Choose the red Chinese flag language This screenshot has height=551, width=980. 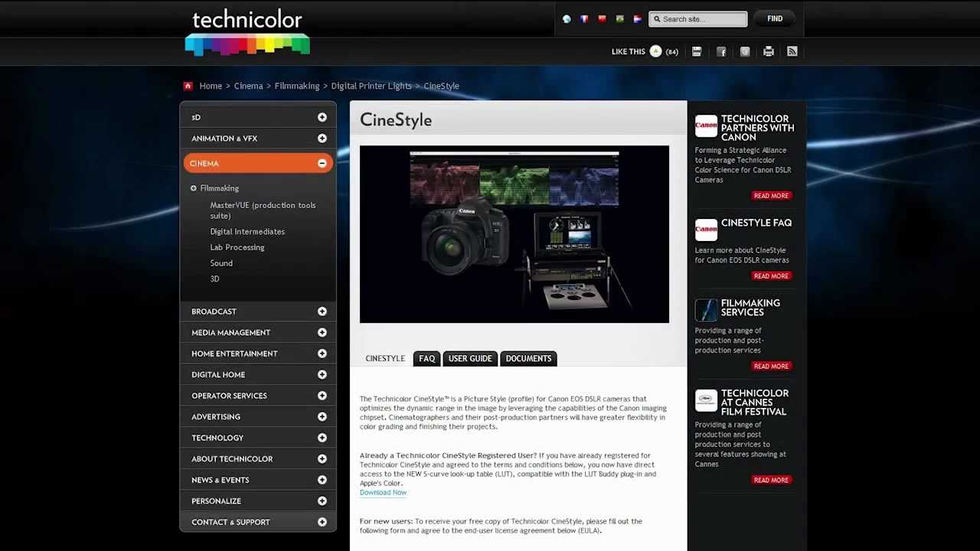602,19
